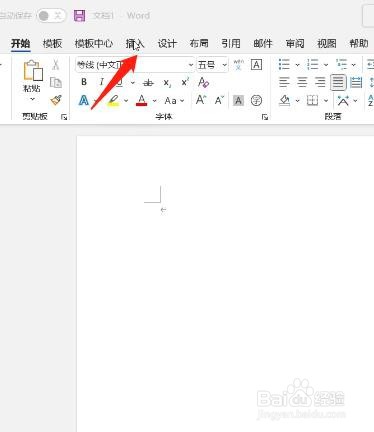Screen dimensions: 374x432
Task: Click the blue Text Effects A icon
Action: point(84,100)
